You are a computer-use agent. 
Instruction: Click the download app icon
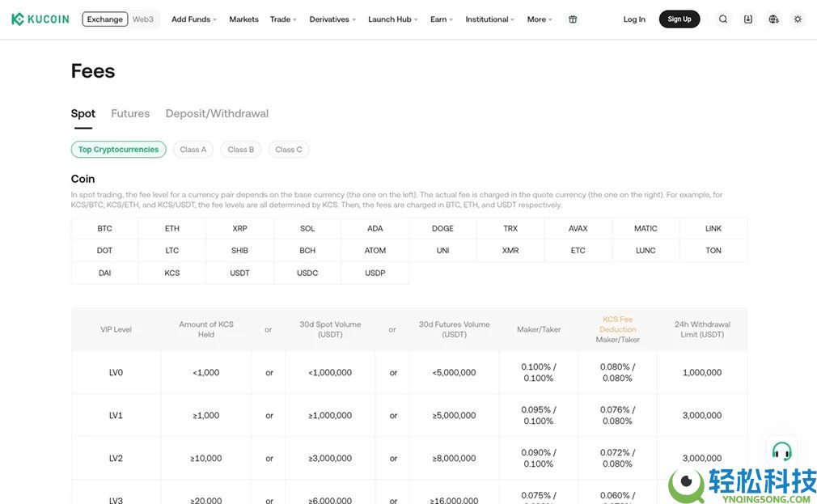(748, 19)
